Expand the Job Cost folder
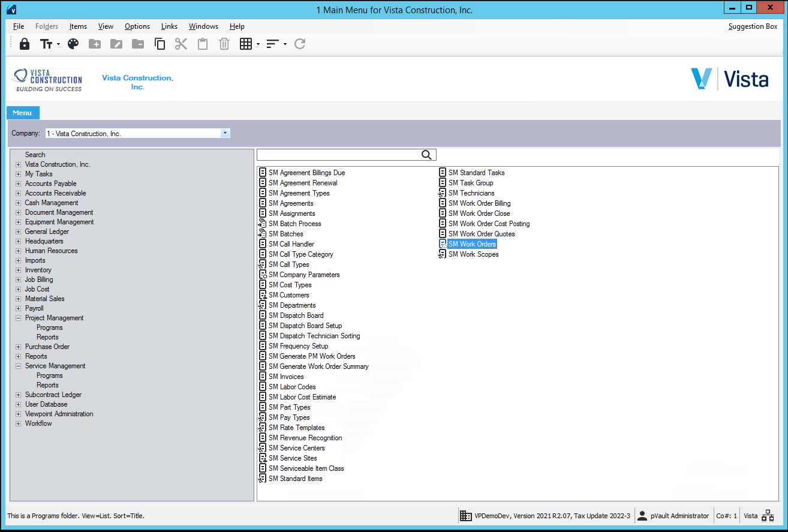788x532 pixels. click(x=19, y=289)
